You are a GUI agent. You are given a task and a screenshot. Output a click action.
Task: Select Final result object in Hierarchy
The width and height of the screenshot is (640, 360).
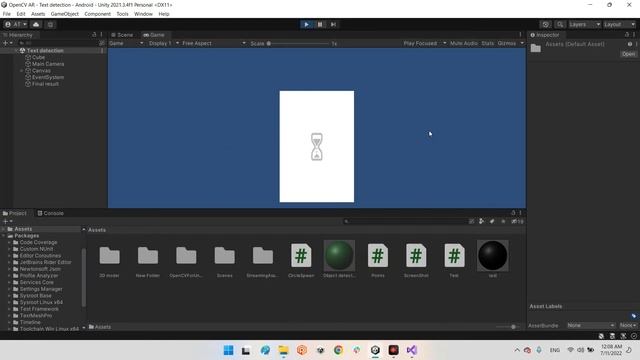point(45,84)
